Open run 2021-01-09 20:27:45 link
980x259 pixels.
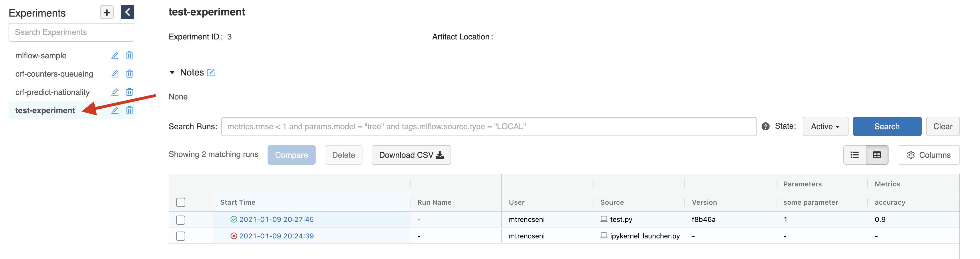pyautogui.click(x=276, y=220)
